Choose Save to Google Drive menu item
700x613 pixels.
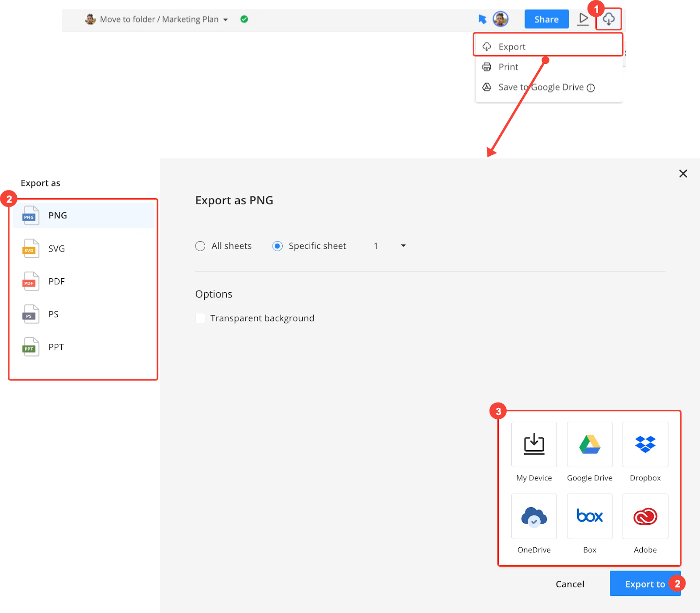pyautogui.click(x=548, y=87)
